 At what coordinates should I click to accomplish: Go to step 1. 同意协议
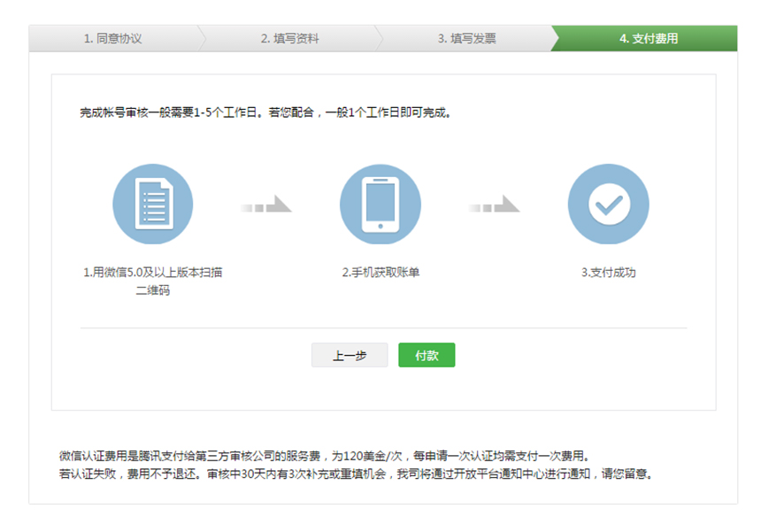pos(112,39)
